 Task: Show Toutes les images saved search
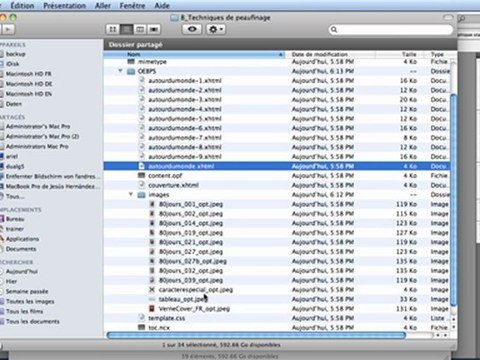30,301
